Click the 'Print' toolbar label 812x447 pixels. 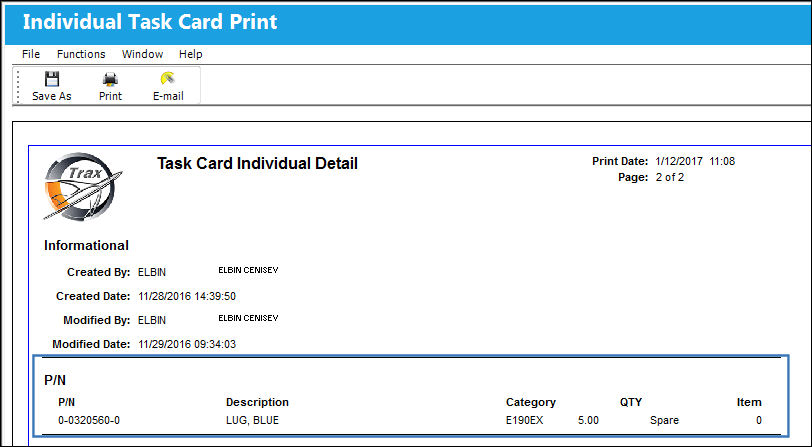(x=110, y=96)
